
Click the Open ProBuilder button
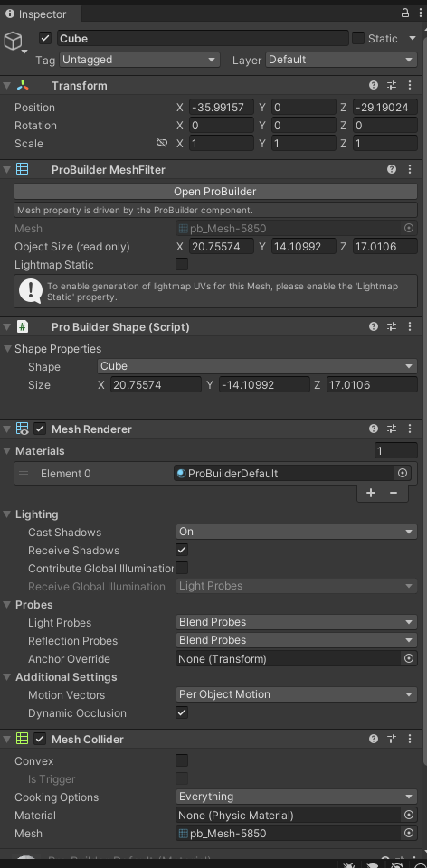[215, 192]
